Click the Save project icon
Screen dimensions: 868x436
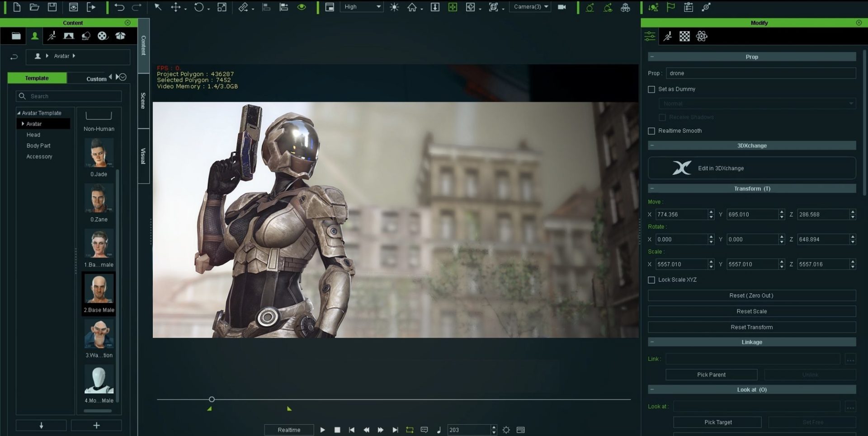(52, 7)
